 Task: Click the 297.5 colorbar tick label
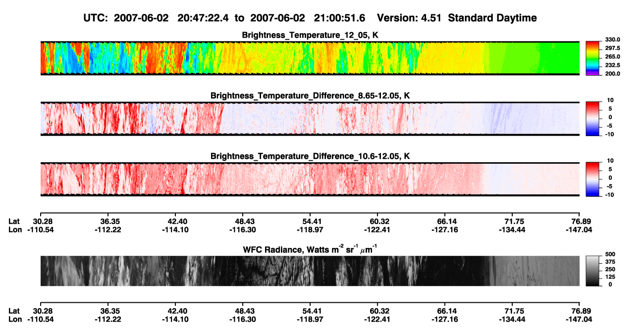tap(612, 48)
